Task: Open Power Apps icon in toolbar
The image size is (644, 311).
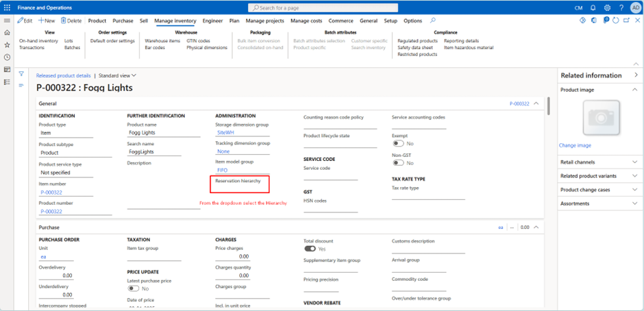Action: coord(582,21)
